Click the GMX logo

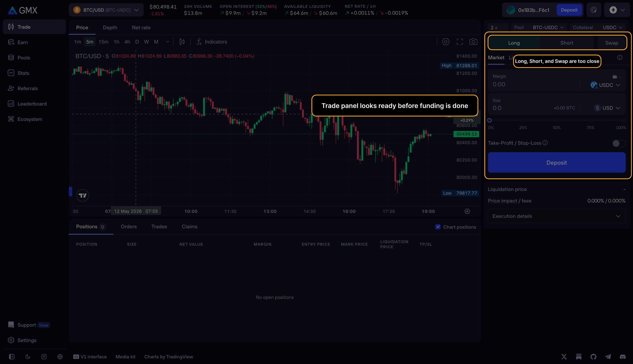pyautogui.click(x=22, y=10)
